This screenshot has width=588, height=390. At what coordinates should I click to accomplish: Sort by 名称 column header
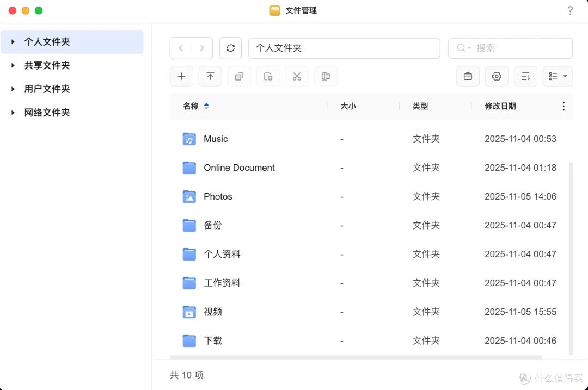[191, 106]
